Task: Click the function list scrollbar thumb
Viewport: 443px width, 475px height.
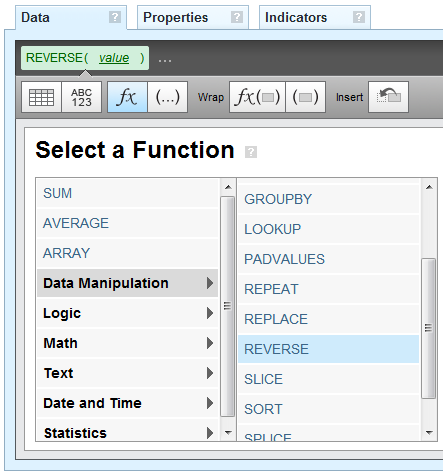Action: 429,328
